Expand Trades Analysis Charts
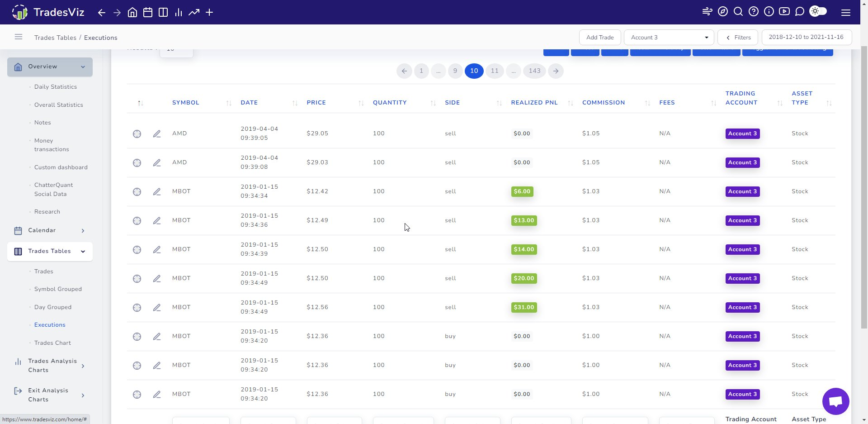The image size is (868, 424). [50, 366]
